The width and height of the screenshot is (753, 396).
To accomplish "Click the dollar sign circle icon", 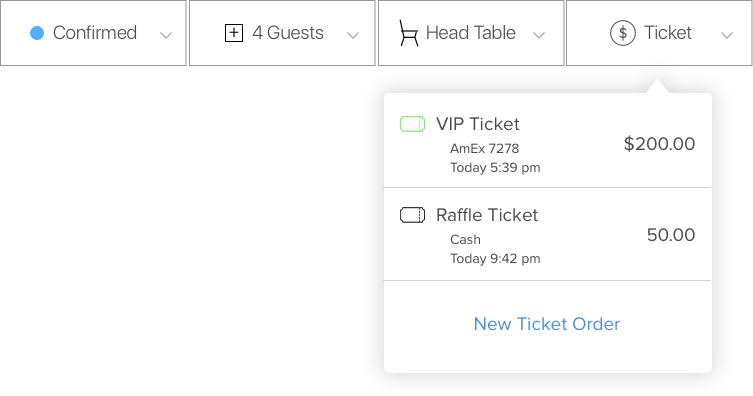I will coord(622,33).
